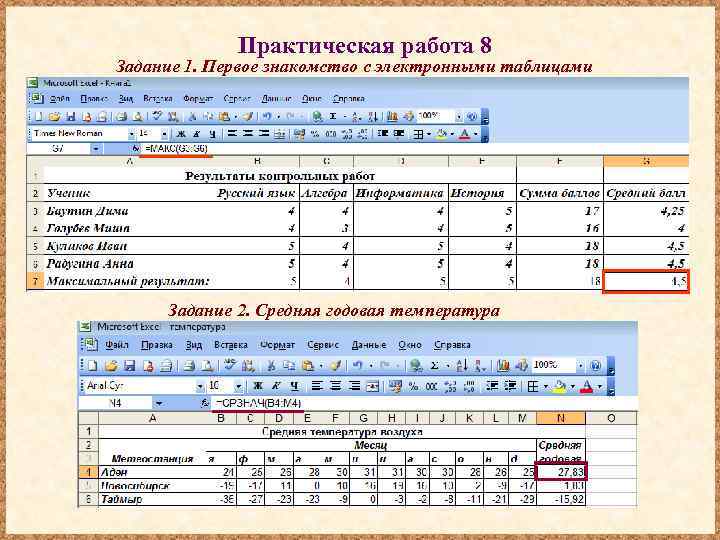Click the Chart Wizard icon in the температура window
The height and width of the screenshot is (540, 720).
503,366
